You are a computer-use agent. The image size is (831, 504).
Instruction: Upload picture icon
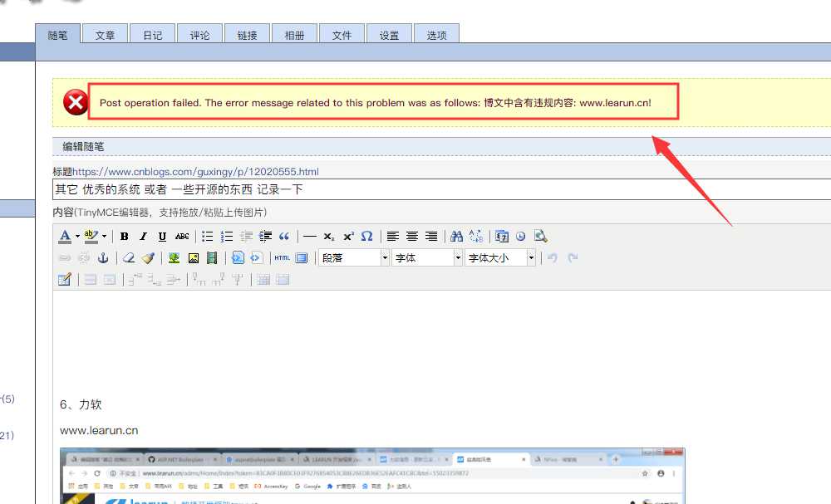194,258
